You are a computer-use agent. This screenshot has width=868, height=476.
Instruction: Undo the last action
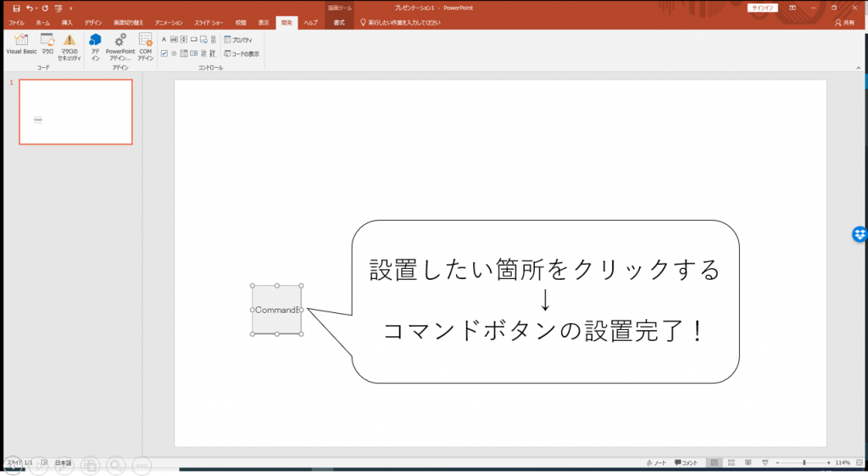point(30,8)
